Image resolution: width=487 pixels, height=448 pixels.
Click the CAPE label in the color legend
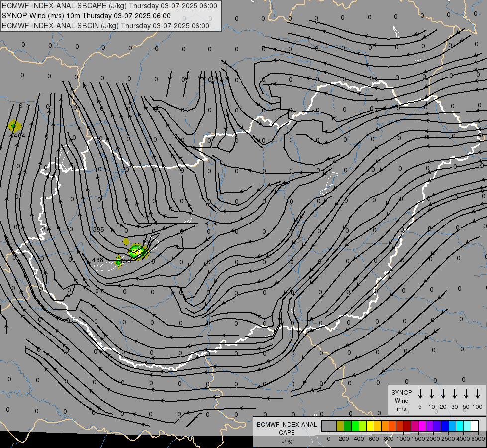click(287, 433)
